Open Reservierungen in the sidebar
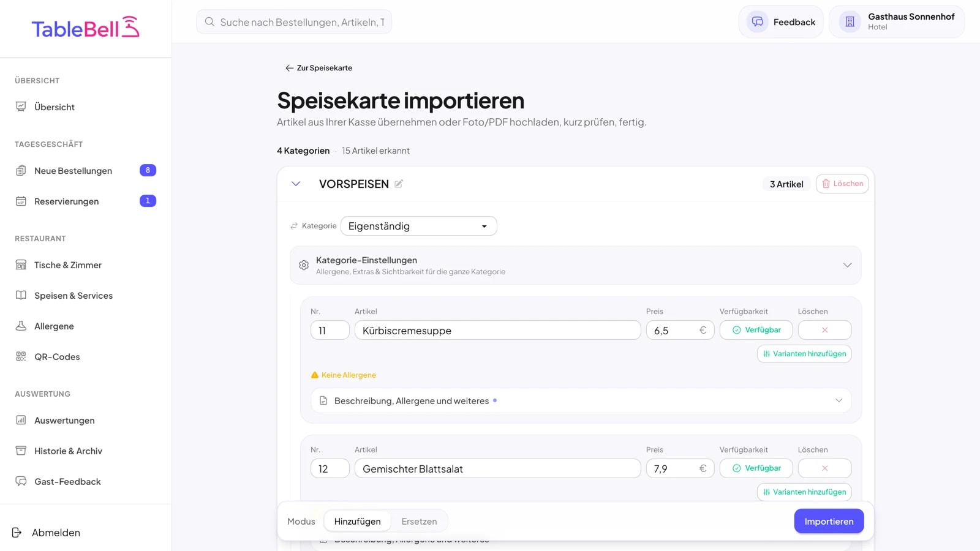 click(x=86, y=201)
